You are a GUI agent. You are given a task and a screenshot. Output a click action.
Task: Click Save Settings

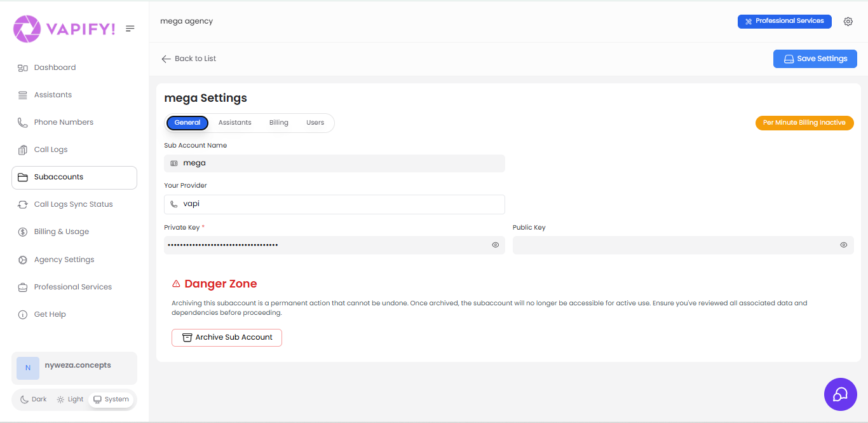tap(815, 58)
